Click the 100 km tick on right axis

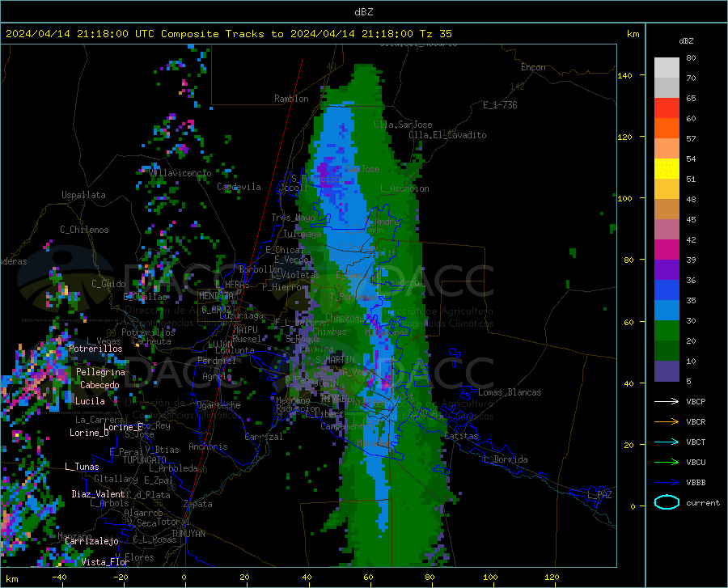tap(625, 198)
